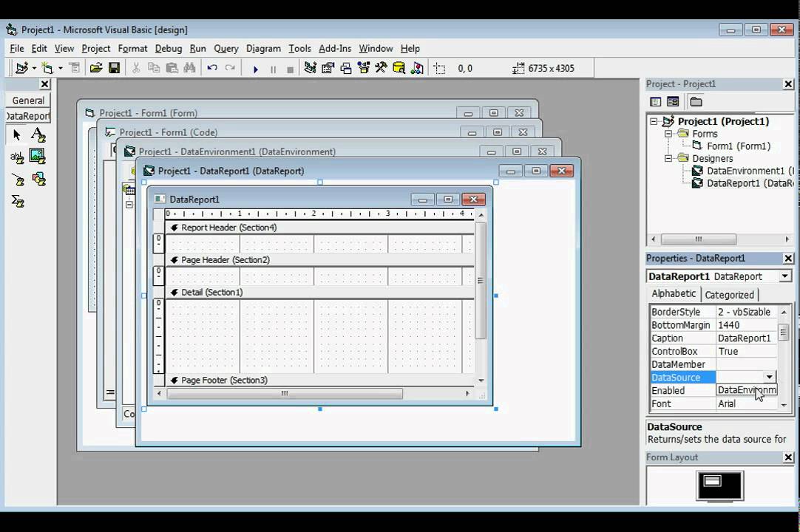Open the Form Layout Window icon
The height and width of the screenshot is (532, 800).
[346, 68]
